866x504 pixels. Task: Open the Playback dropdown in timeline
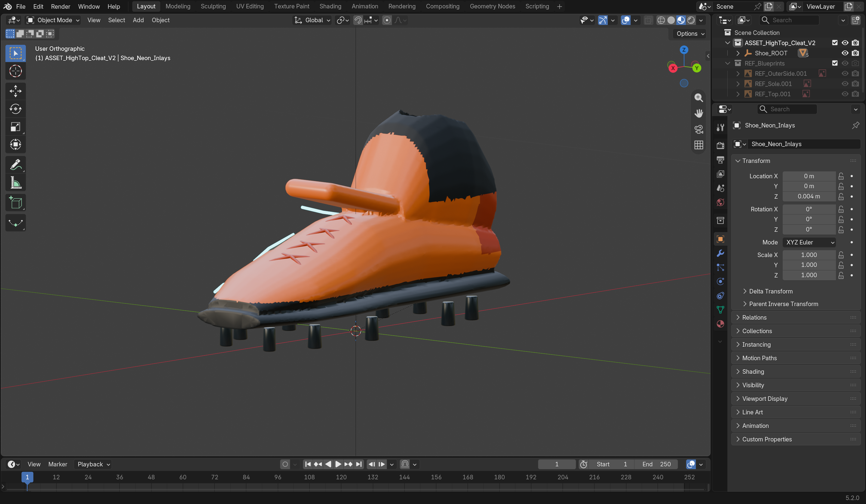pyautogui.click(x=94, y=465)
